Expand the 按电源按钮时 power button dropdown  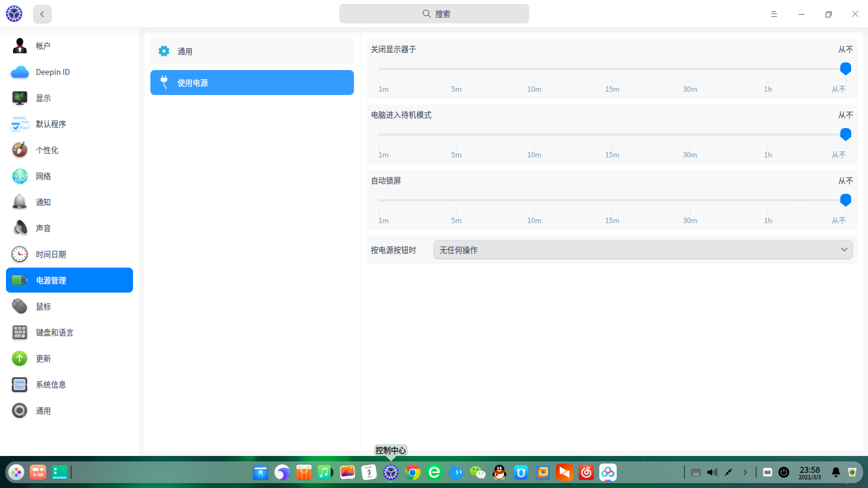643,250
